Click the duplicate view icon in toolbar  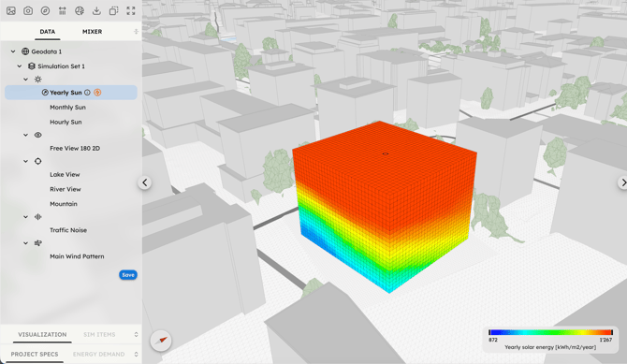(x=113, y=11)
